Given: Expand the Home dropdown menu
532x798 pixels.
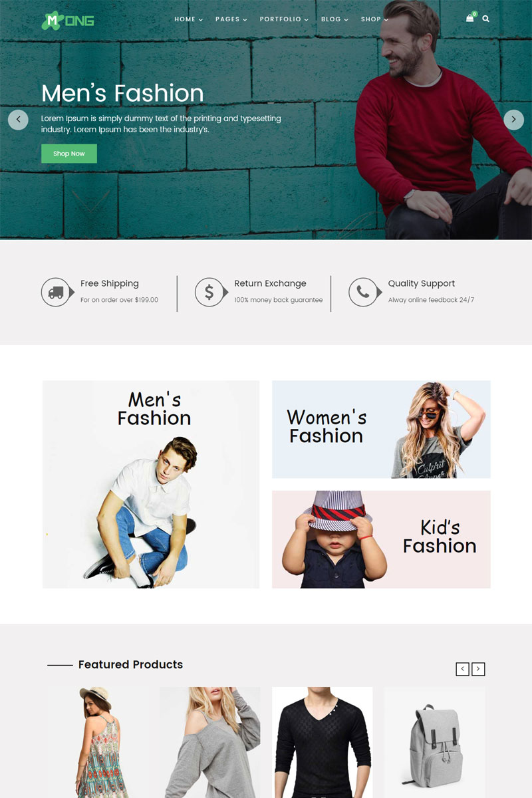Looking at the screenshot, I should (189, 19).
